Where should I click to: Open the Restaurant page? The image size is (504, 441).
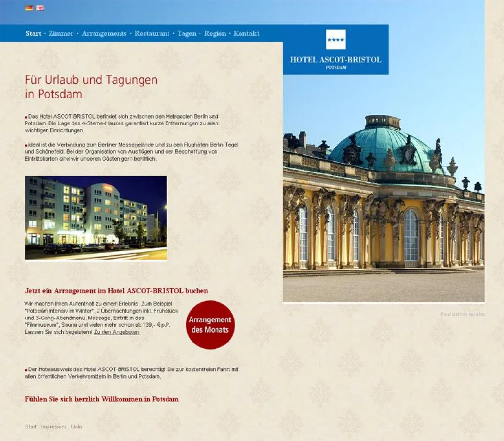[153, 33]
